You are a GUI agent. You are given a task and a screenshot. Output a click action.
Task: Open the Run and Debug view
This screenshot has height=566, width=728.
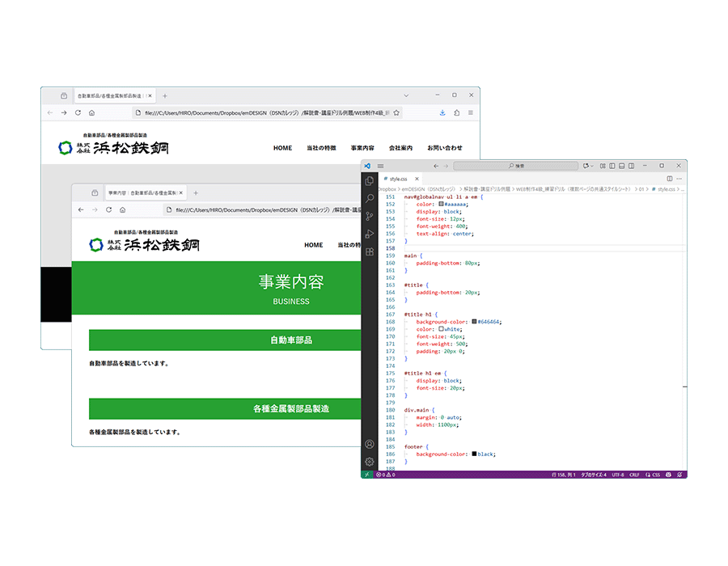tap(370, 234)
